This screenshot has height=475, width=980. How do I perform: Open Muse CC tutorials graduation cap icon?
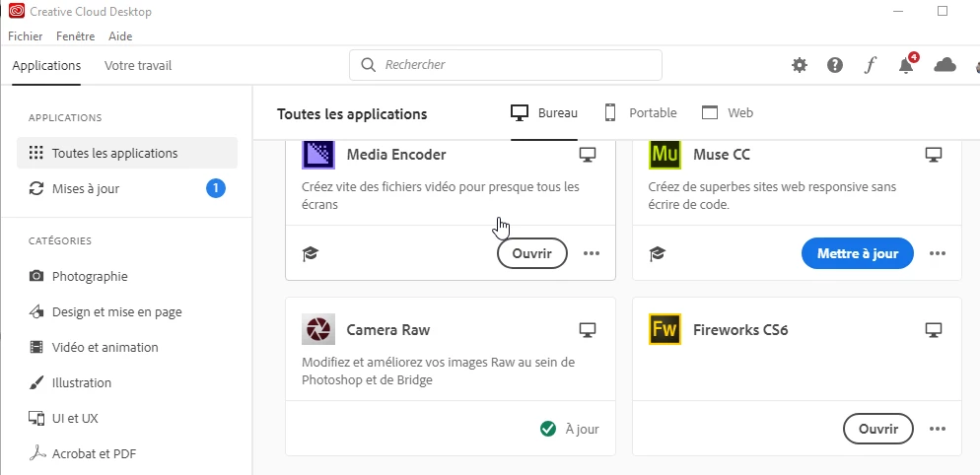[x=657, y=253]
